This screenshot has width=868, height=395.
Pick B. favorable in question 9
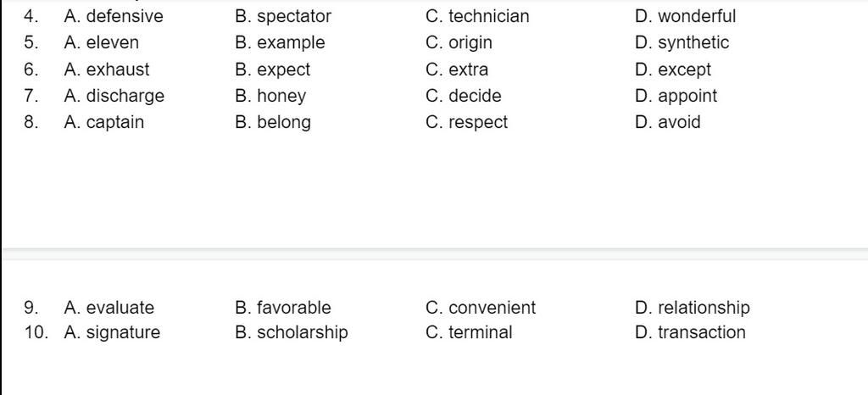283,308
